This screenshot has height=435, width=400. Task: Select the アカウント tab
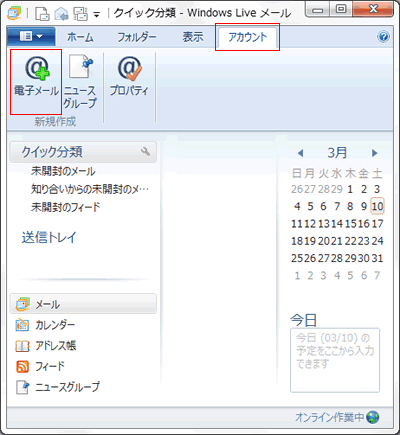pyautogui.click(x=247, y=37)
